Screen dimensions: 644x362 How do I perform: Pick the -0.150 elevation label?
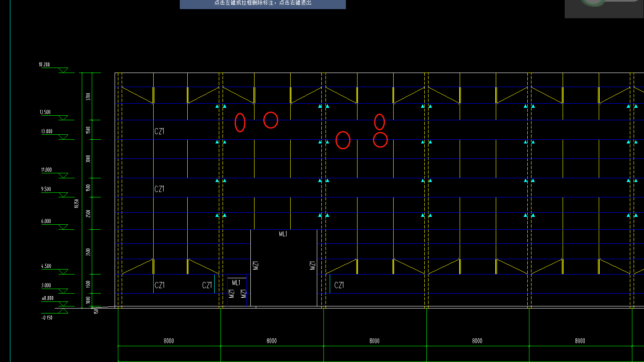tap(47, 318)
